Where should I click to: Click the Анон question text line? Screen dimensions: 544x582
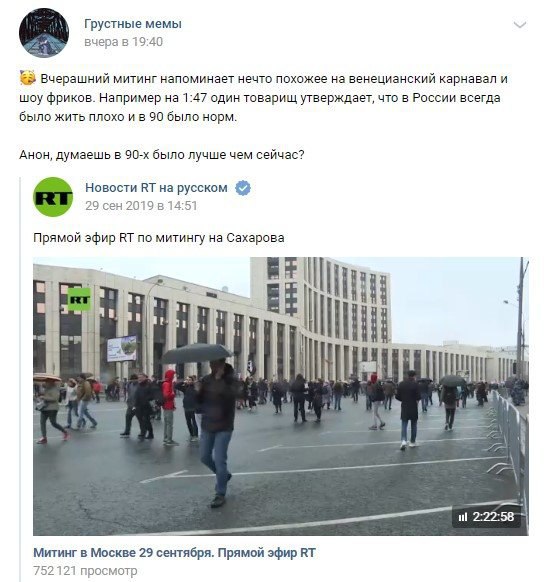161,154
